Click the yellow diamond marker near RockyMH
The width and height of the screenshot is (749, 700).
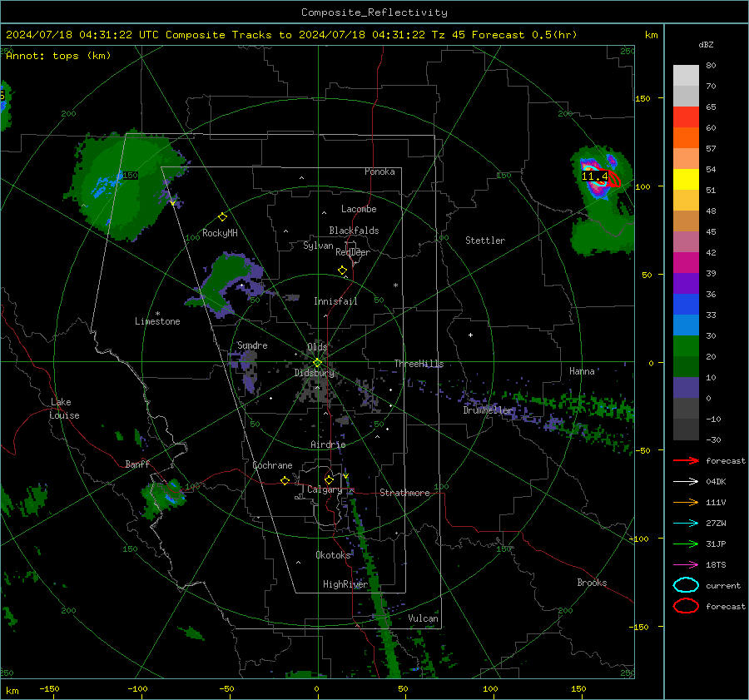click(222, 217)
